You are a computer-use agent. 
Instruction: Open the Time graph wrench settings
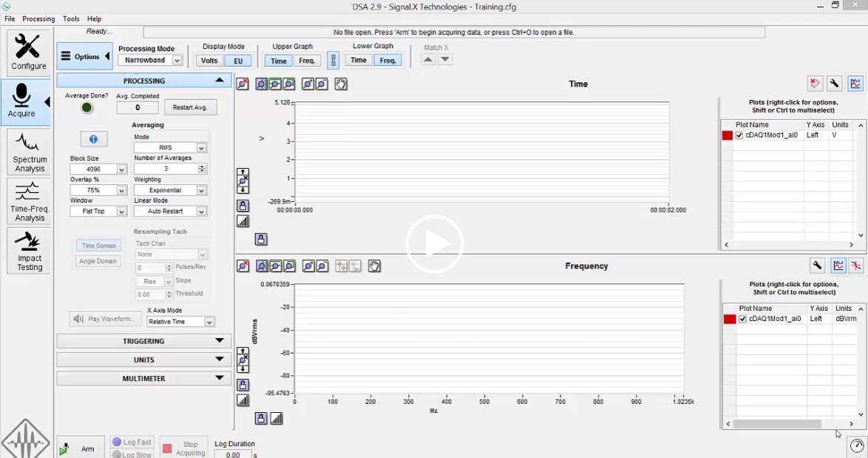pos(834,84)
